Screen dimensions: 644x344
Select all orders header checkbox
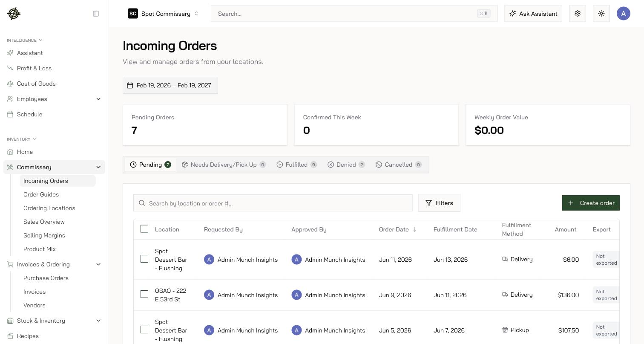point(144,229)
